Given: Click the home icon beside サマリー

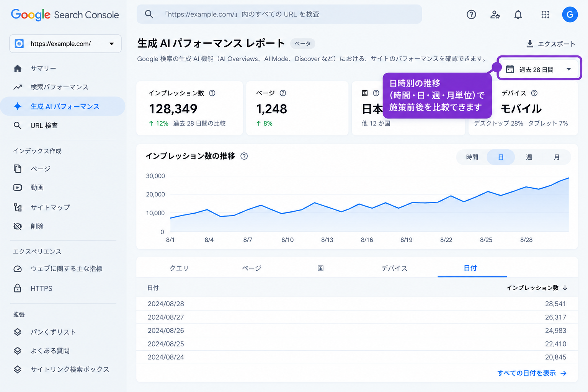Looking at the screenshot, I should click(x=18, y=69).
